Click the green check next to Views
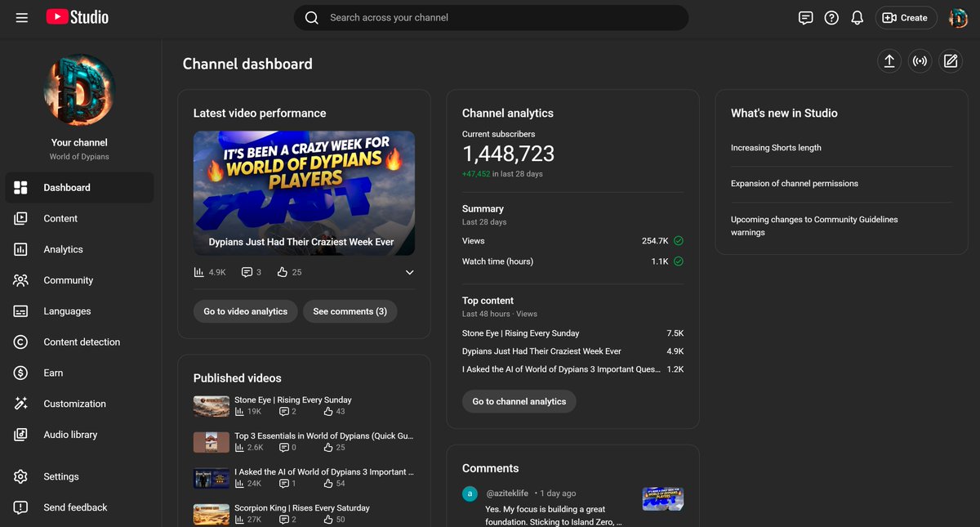 click(x=679, y=241)
